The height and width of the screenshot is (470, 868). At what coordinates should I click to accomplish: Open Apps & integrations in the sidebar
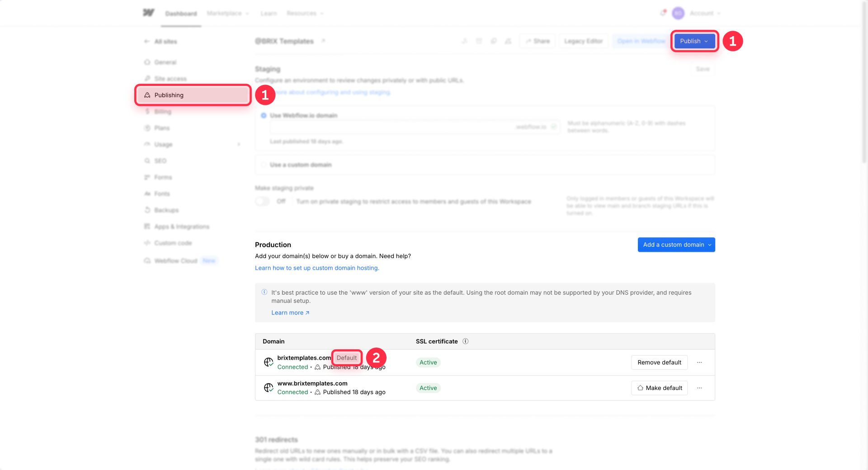coord(182,227)
